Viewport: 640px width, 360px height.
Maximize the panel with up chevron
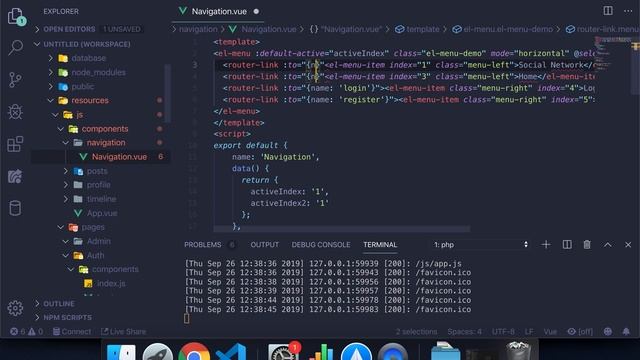608,244
